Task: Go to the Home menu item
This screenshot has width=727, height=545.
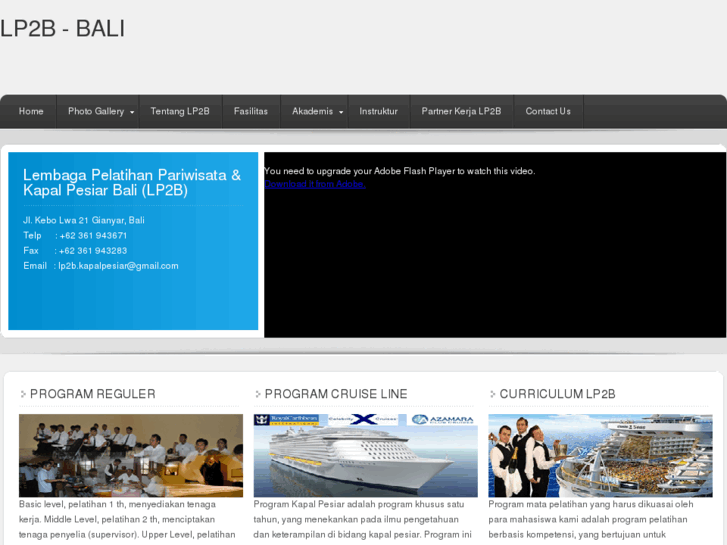Action: click(31, 111)
